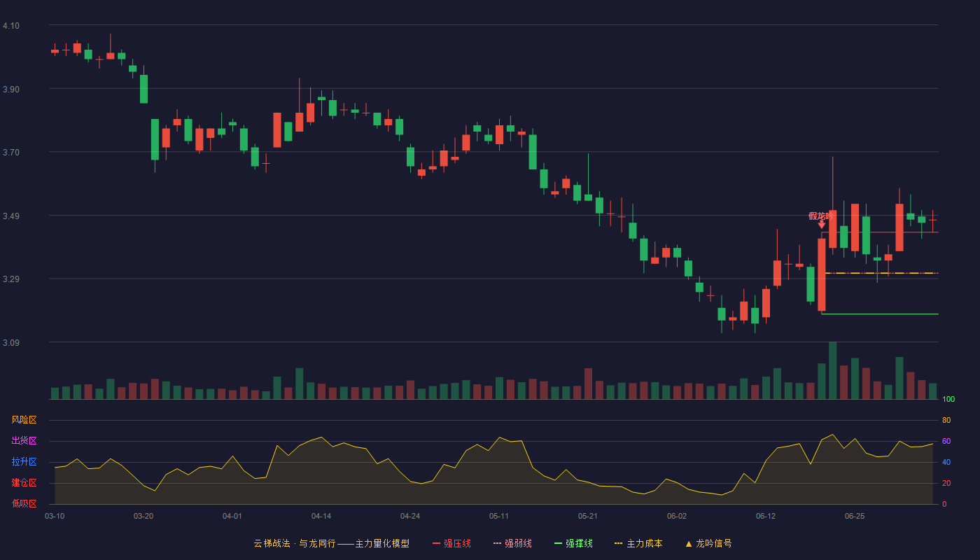Image resolution: width=980 pixels, height=560 pixels.
Task: Click the 03-20 date label
Action: click(143, 516)
